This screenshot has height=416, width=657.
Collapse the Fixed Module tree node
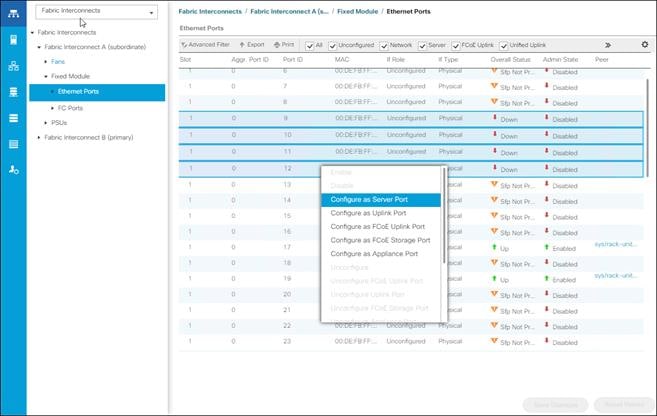coord(46,76)
